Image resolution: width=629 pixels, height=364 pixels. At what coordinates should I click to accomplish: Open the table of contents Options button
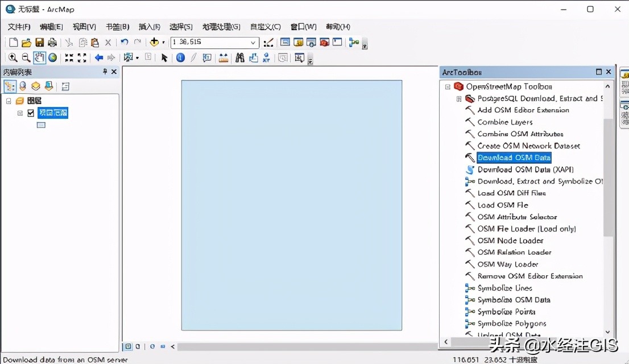(65, 86)
